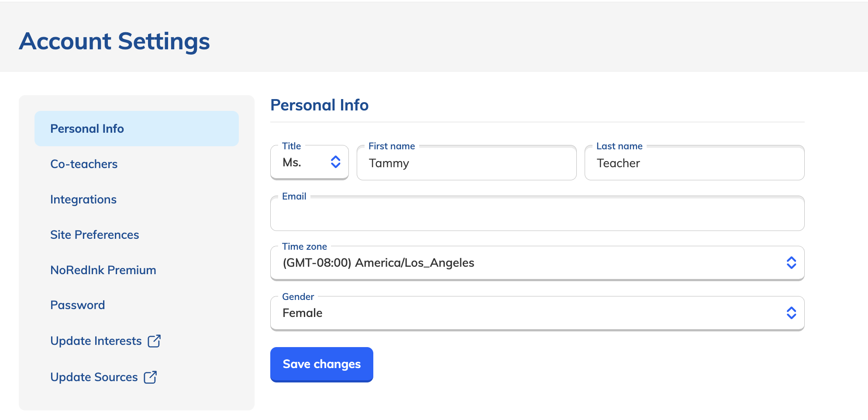Click the Title dropdown chevron arrows

(335, 162)
